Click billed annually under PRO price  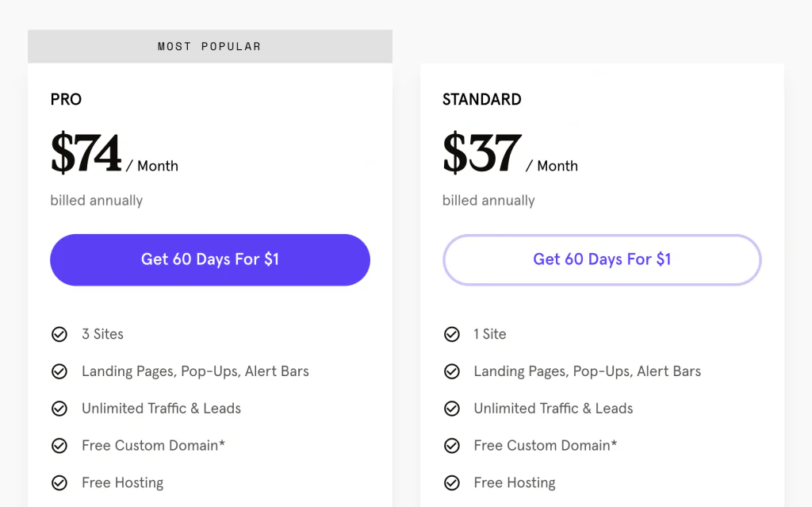(96, 201)
